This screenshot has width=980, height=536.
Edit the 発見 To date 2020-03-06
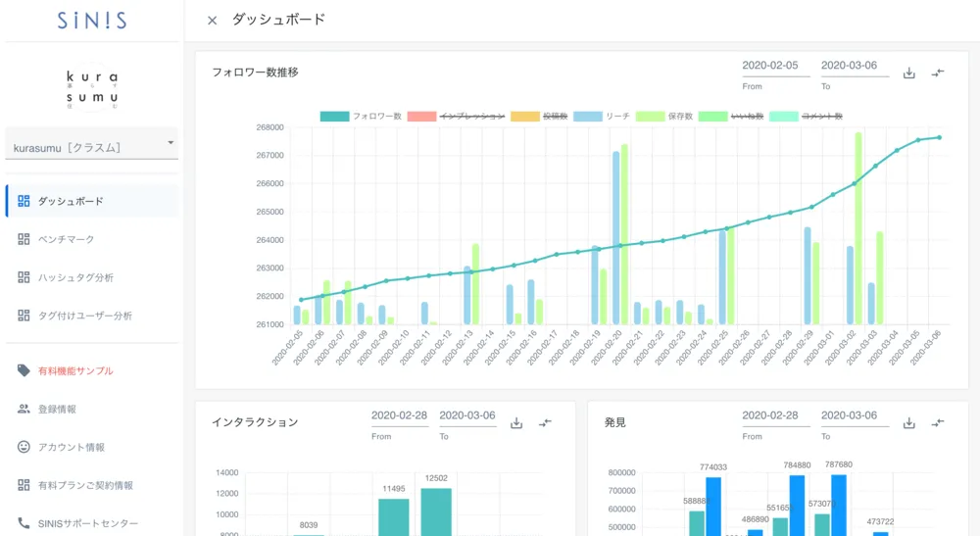(x=855, y=416)
